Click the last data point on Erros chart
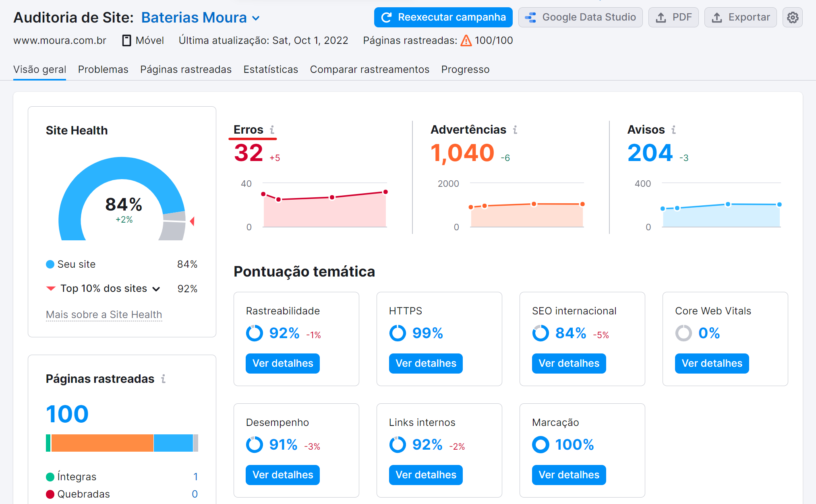816x504 pixels. [x=385, y=192]
